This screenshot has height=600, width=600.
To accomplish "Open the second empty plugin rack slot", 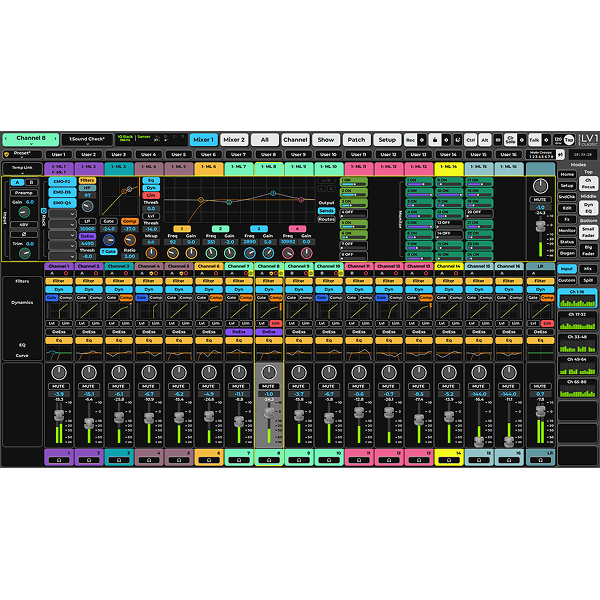I will coord(62,224).
